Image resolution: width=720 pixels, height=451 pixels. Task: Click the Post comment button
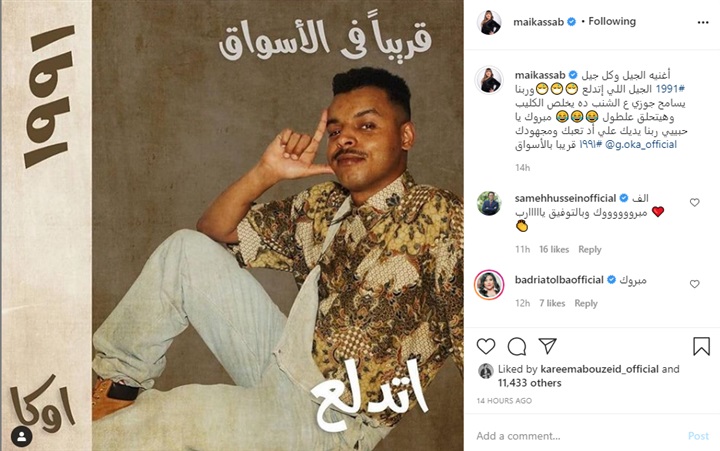tap(698, 436)
